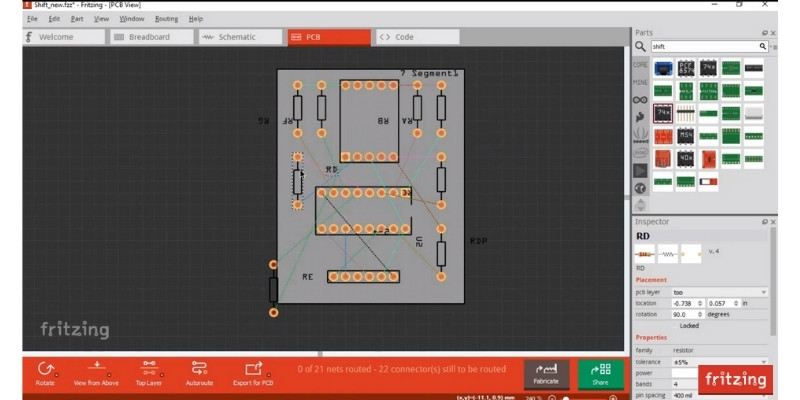The width and height of the screenshot is (800, 400).
Task: Open the CORE parts bin
Action: 640,65
